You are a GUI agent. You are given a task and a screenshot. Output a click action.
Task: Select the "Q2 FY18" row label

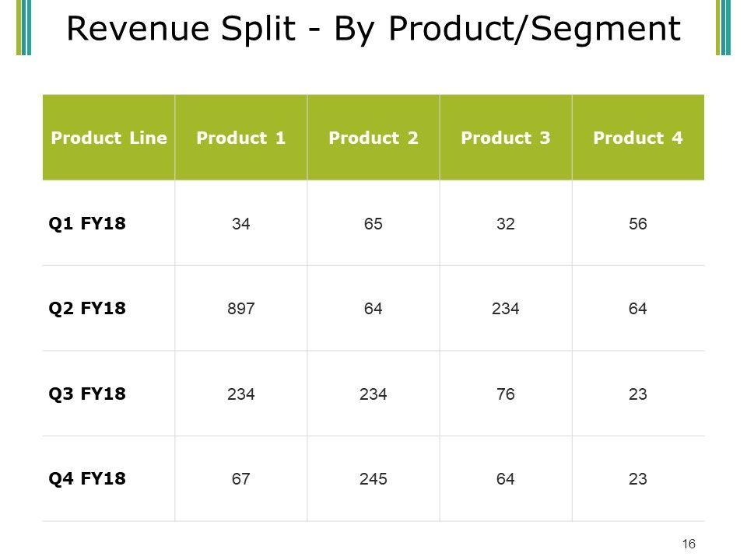[86, 309]
